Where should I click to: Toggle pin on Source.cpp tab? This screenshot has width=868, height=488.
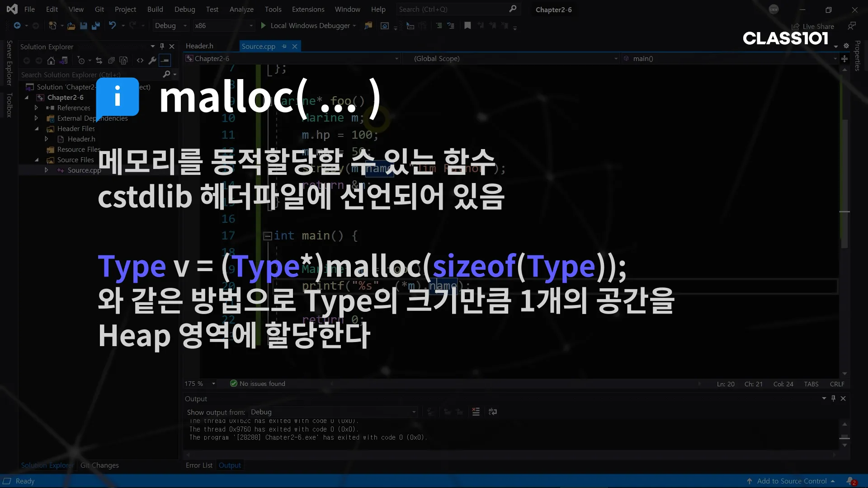coord(284,46)
